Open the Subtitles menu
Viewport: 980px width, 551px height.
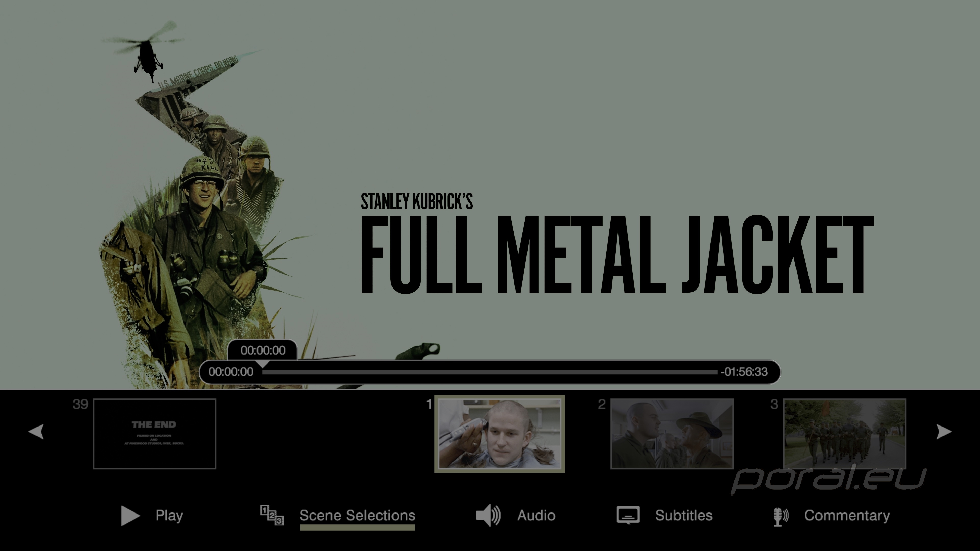click(x=684, y=516)
